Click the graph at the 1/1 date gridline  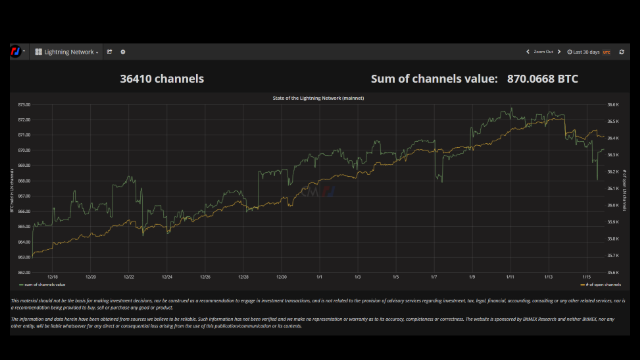point(320,188)
